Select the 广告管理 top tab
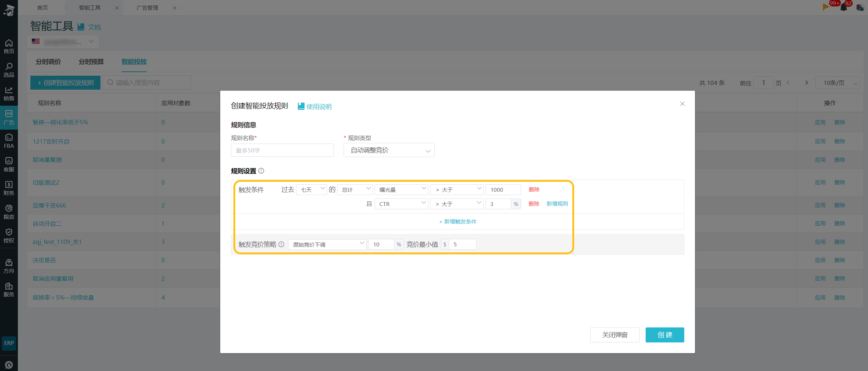This screenshot has height=371, width=868. [147, 7]
